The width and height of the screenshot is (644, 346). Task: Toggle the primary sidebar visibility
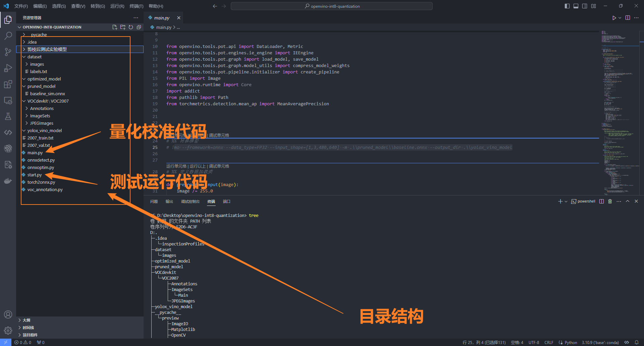coord(567,6)
